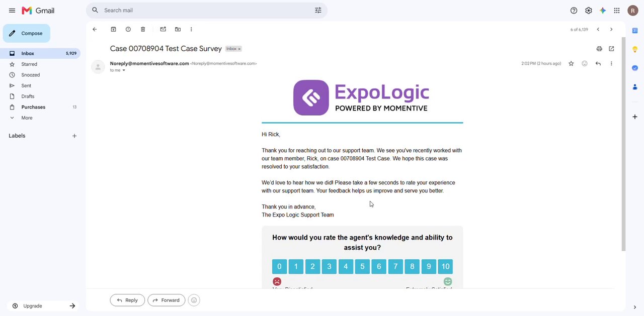Open Google Tasks side panel

[x=635, y=68]
